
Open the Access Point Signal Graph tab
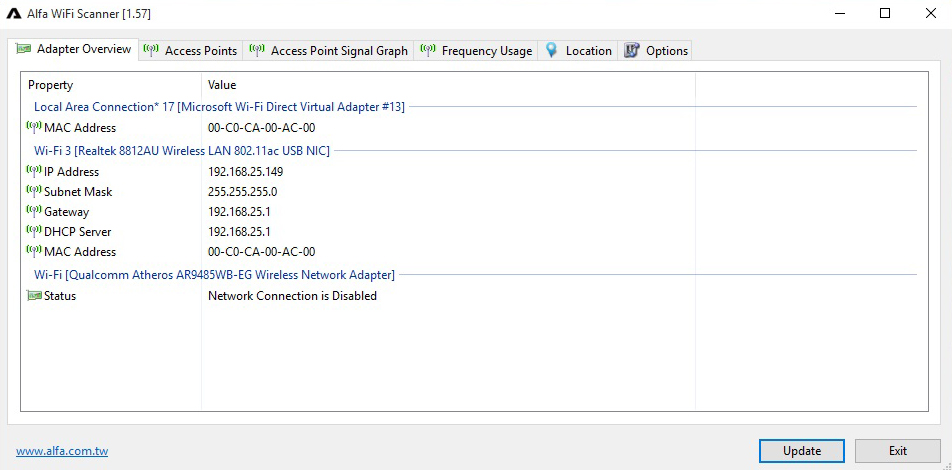click(x=329, y=51)
